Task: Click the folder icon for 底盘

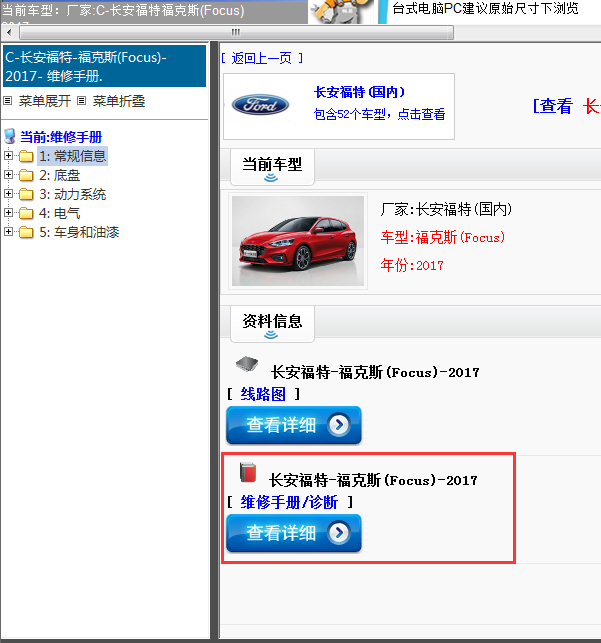Action: tap(26, 176)
